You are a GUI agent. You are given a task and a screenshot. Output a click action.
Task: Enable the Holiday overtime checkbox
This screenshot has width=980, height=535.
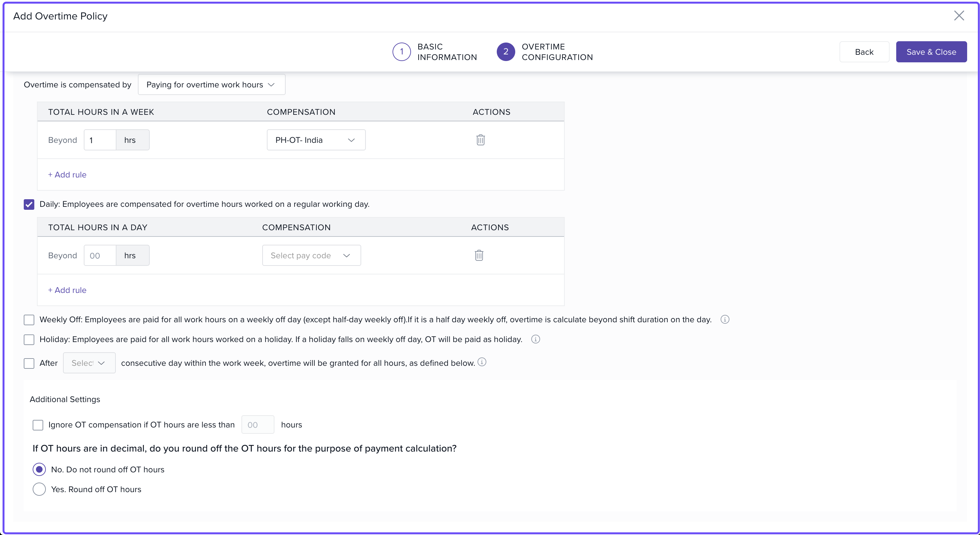pos(29,340)
